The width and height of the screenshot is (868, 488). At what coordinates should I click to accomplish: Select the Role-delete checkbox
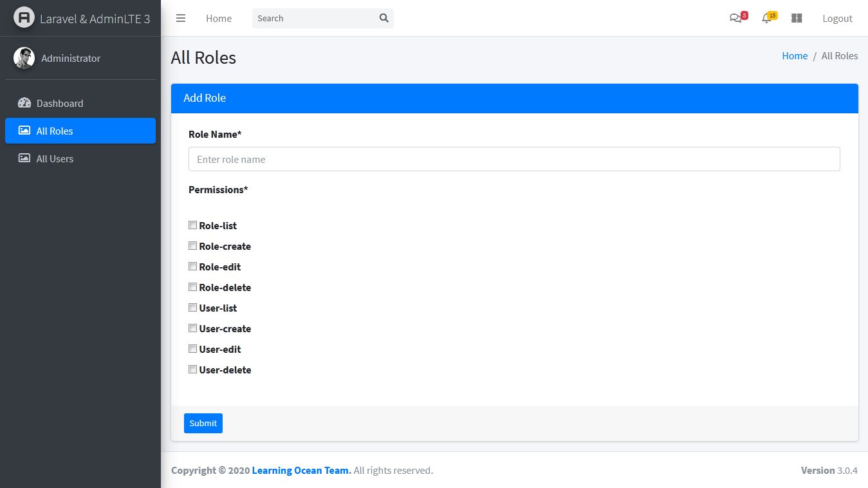coord(192,287)
